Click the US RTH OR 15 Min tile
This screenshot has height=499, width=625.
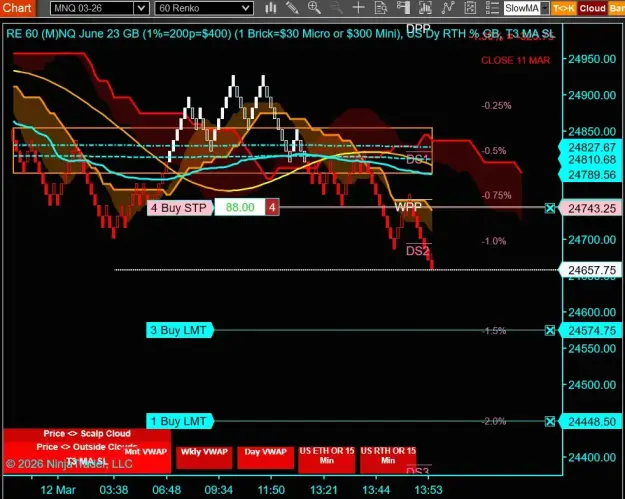tap(388, 458)
